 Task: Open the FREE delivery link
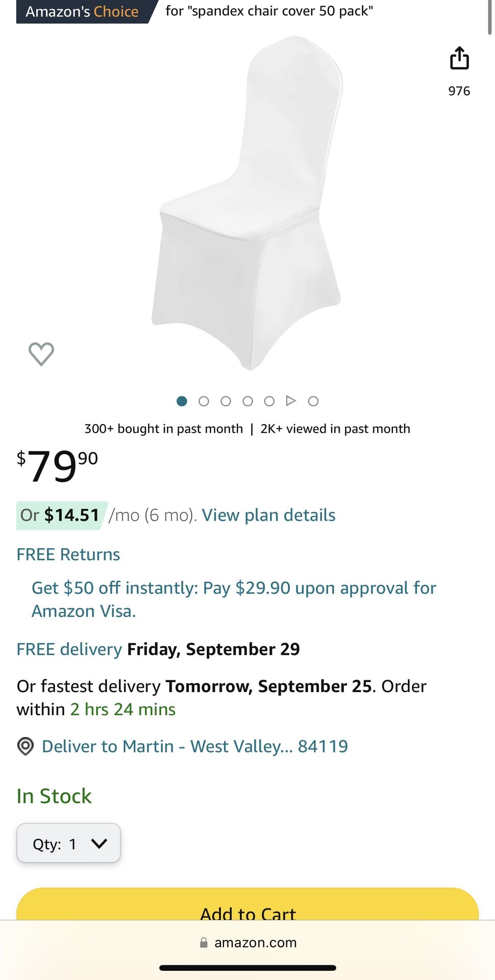(69, 649)
